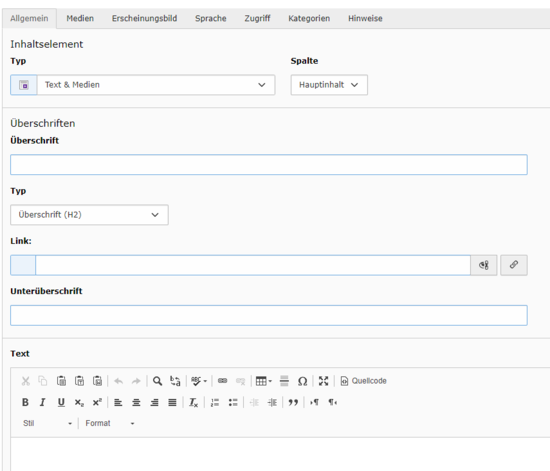Open link browser chain icon beside Link field

tap(514, 265)
